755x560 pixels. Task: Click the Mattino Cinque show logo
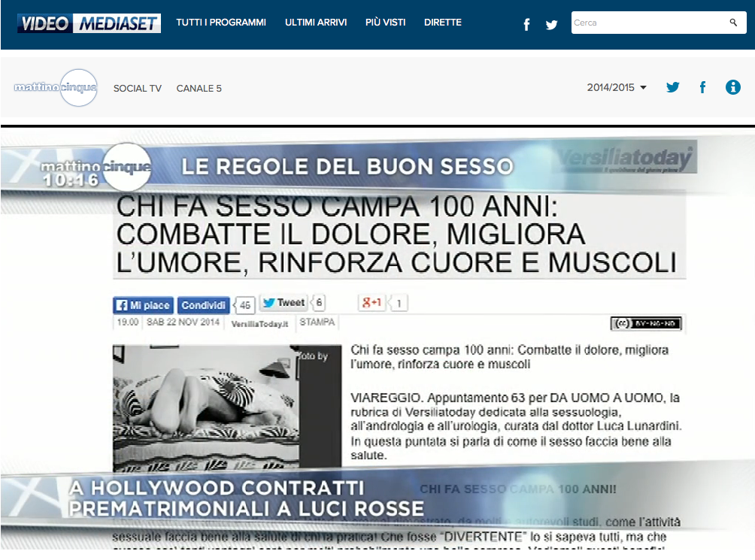[x=56, y=87]
